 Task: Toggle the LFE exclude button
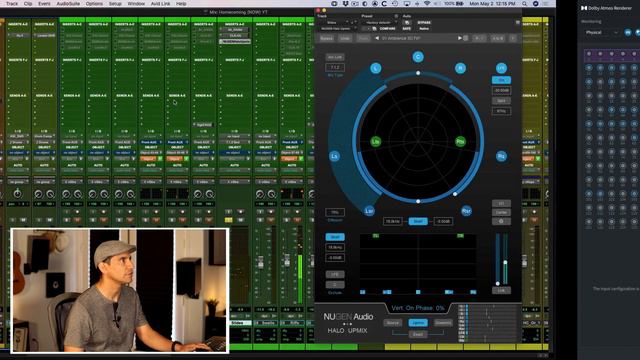click(335, 274)
